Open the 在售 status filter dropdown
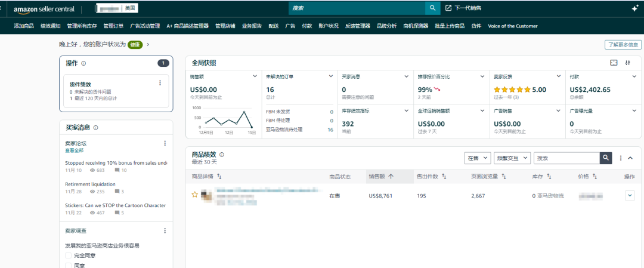Image resolution: width=644 pixels, height=268 pixels. [477, 158]
